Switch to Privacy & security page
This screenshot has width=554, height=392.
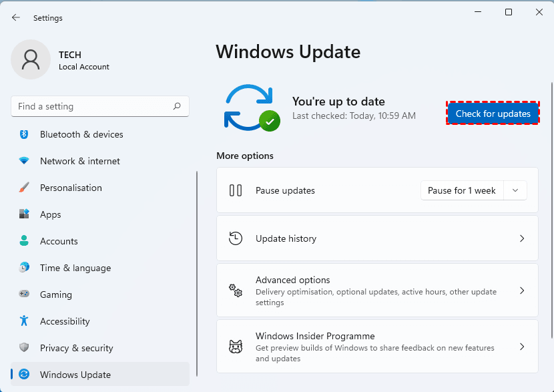[x=77, y=348]
